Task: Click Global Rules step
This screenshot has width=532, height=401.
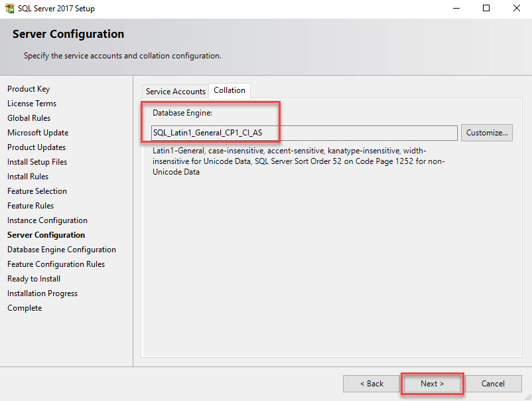Action: 29,118
